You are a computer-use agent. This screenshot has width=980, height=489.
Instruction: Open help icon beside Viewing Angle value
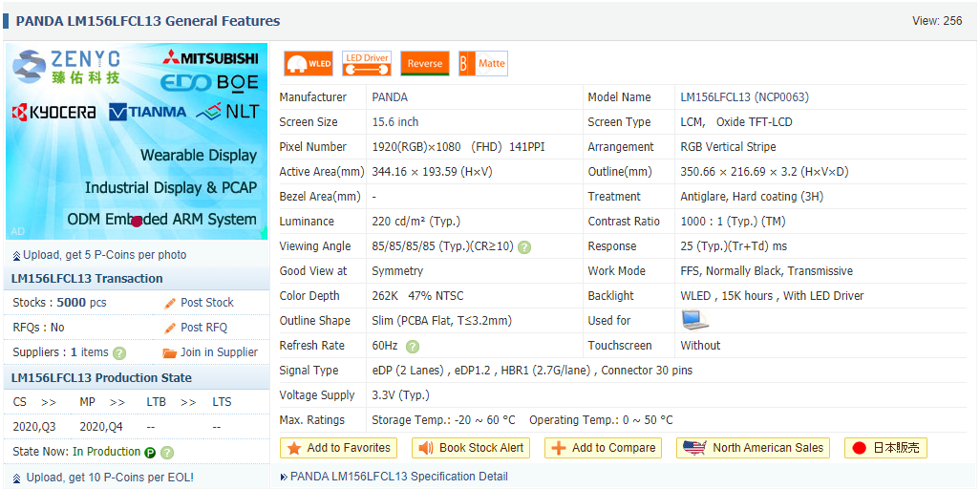point(524,247)
